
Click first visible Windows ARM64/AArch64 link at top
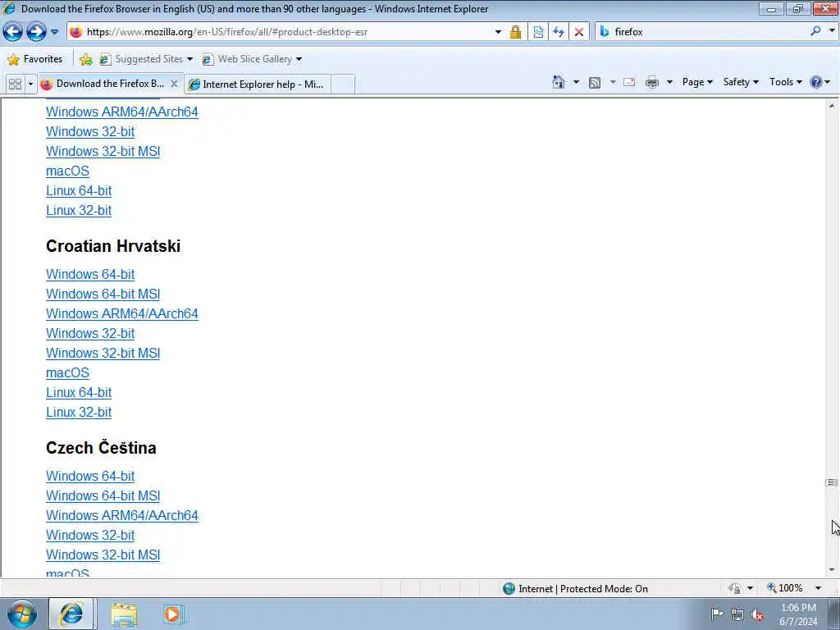[x=122, y=112]
